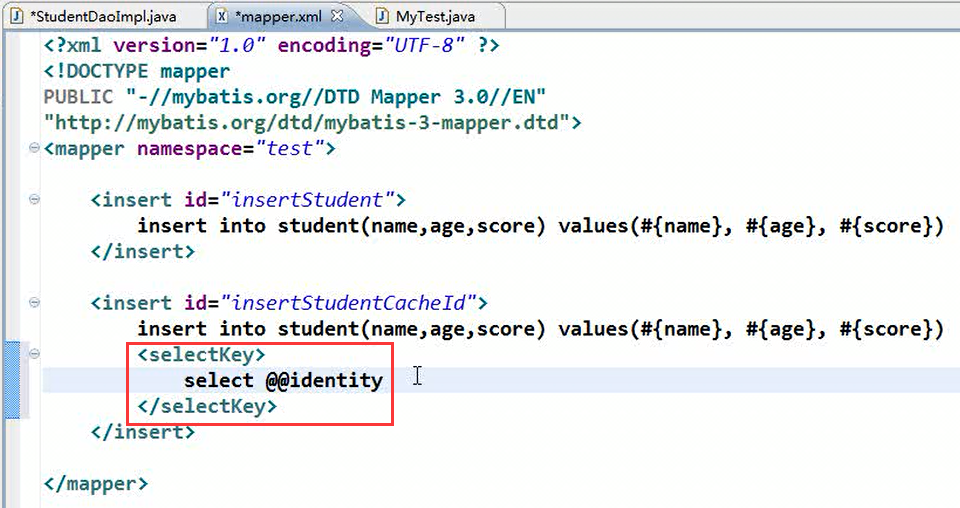This screenshot has width=960, height=508.
Task: Close the mapper.xml tab
Action: [337, 16]
